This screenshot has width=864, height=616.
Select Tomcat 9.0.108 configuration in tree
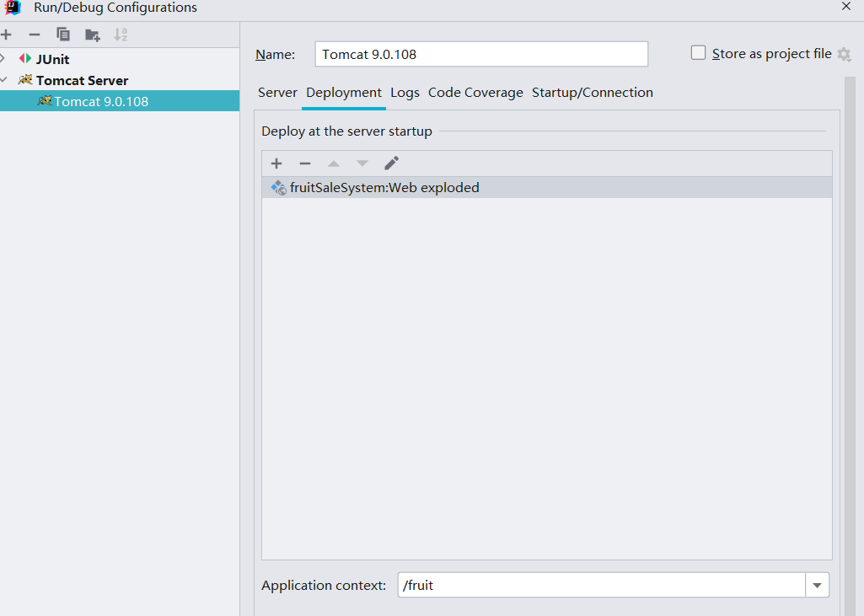click(100, 102)
